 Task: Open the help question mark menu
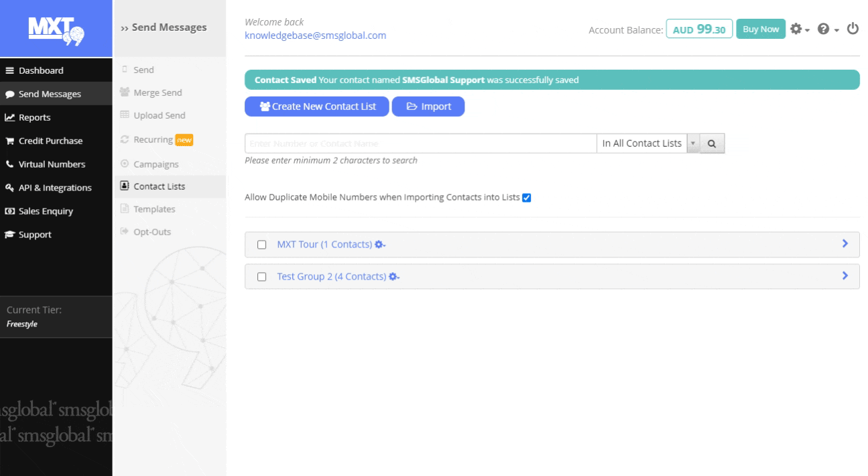828,29
